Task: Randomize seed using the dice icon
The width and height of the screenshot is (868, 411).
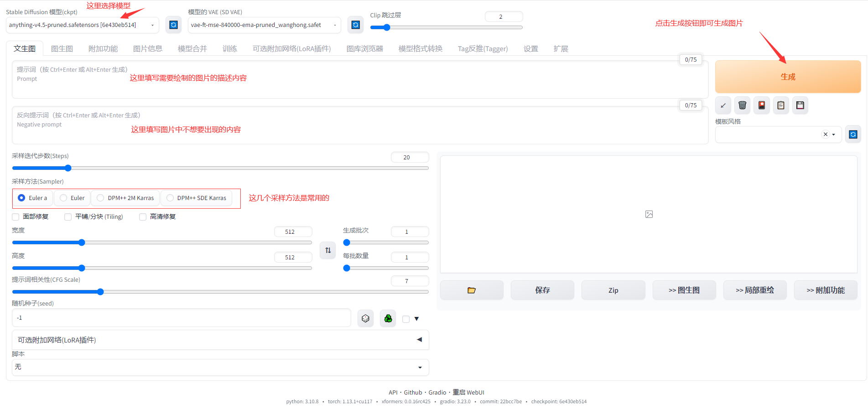Action: pyautogui.click(x=365, y=318)
